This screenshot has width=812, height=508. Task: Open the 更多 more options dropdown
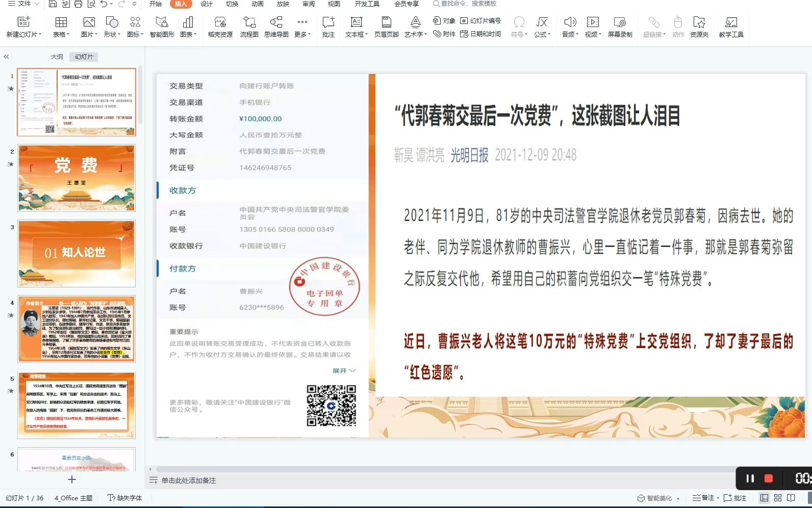302,27
